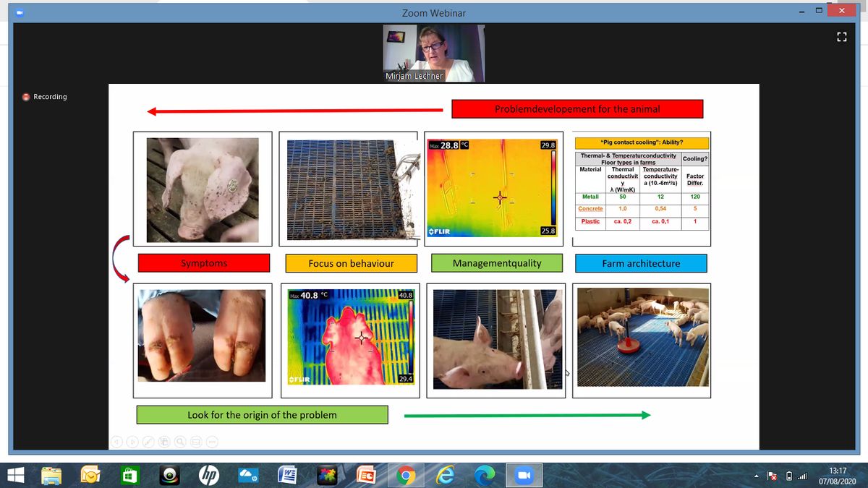Screen dimensions: 868x488
Task: Open Internet Explorer from the taskbar
Action: (445, 476)
